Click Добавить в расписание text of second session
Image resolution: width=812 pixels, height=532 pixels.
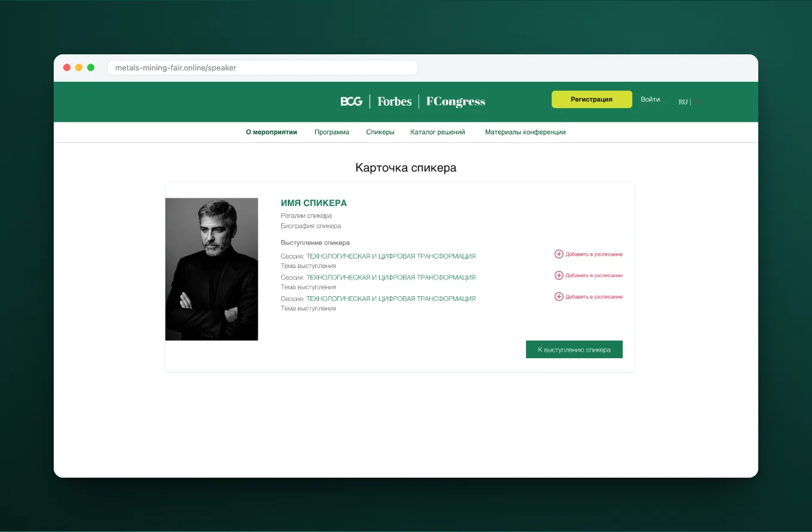tap(594, 275)
